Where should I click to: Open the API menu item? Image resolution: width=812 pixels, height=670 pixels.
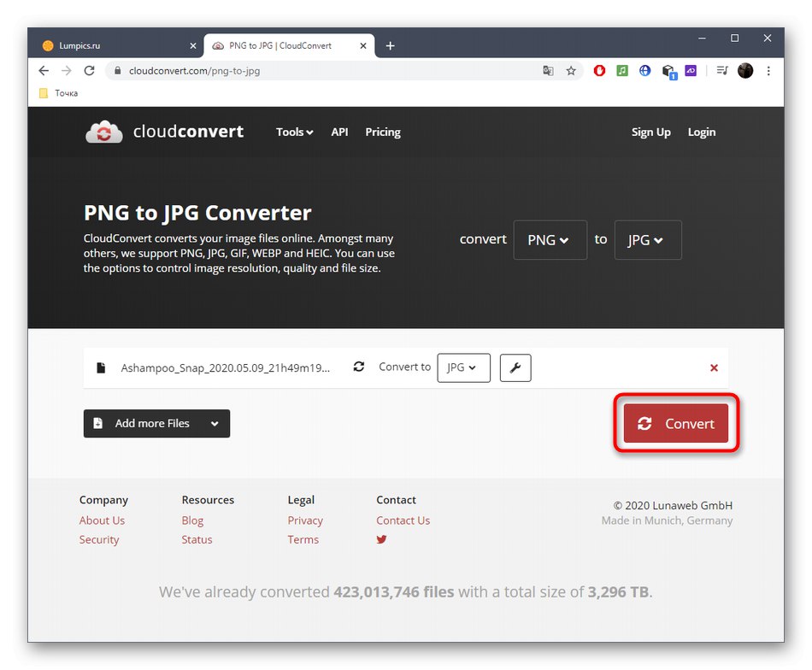coord(339,132)
